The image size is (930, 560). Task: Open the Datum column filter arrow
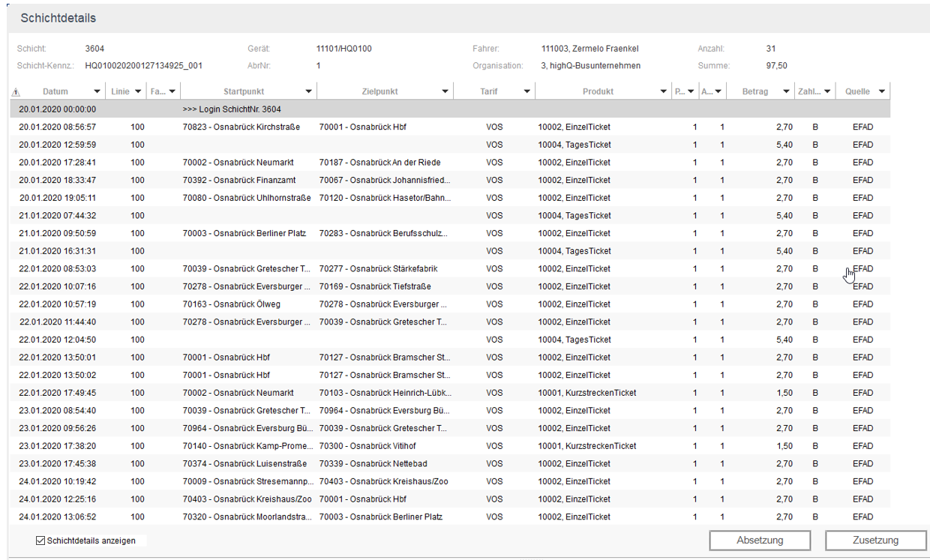(95, 91)
